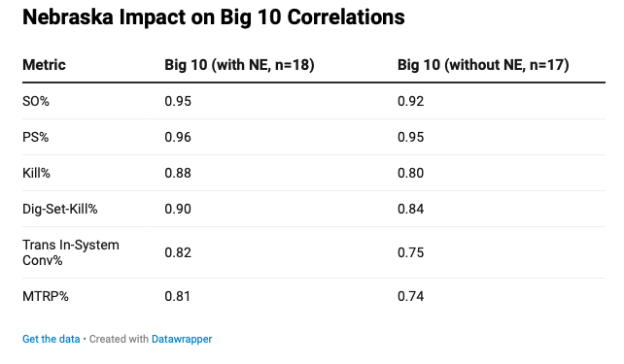This screenshot has width=624, height=364.
Task: Select the PS% row label
Action: (35, 137)
